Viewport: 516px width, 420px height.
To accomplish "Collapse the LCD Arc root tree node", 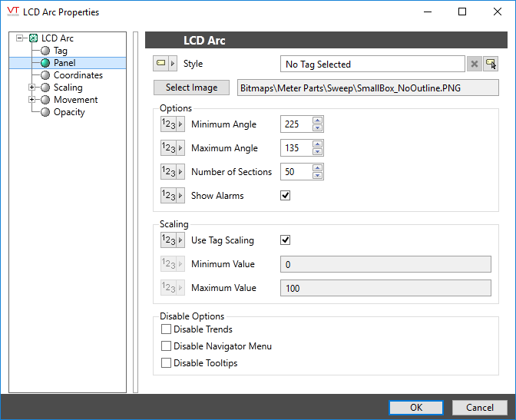I will pos(19,38).
